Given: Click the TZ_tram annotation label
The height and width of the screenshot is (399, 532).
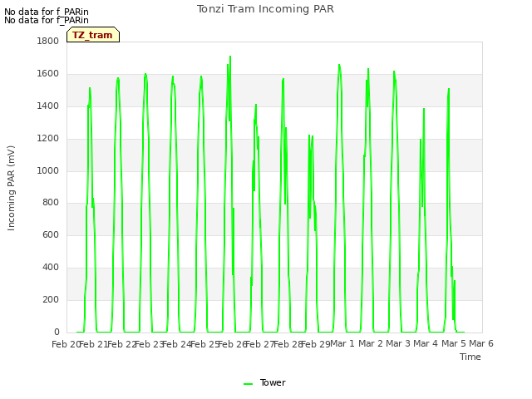Looking at the screenshot, I should click(92, 35).
